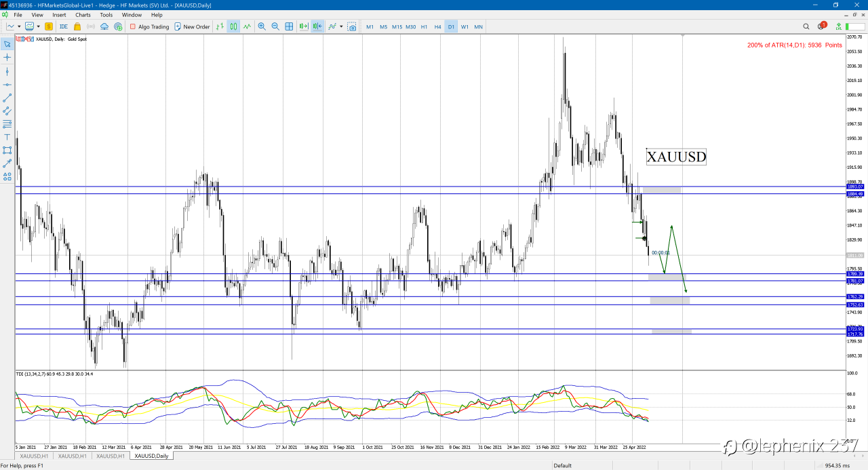Open the Charts menu
Screen dimensions: 868x470
[83, 14]
